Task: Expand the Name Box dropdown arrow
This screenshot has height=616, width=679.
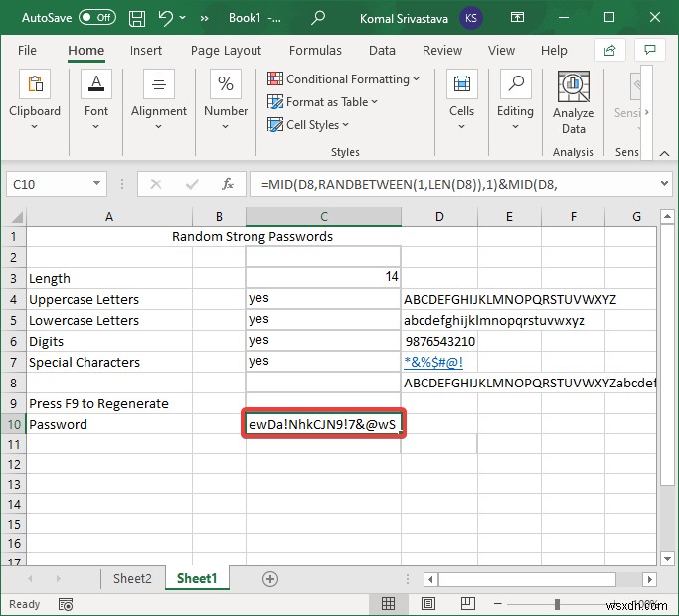Action: pyautogui.click(x=97, y=184)
